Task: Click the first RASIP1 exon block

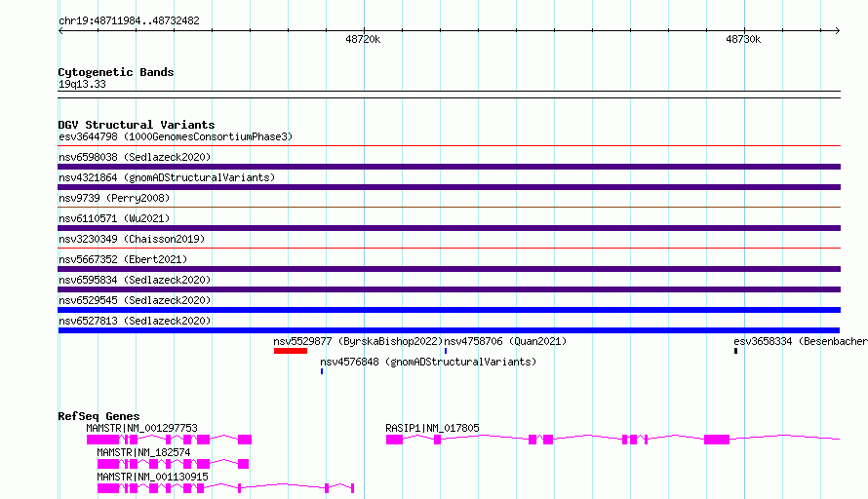Action: pos(394,440)
